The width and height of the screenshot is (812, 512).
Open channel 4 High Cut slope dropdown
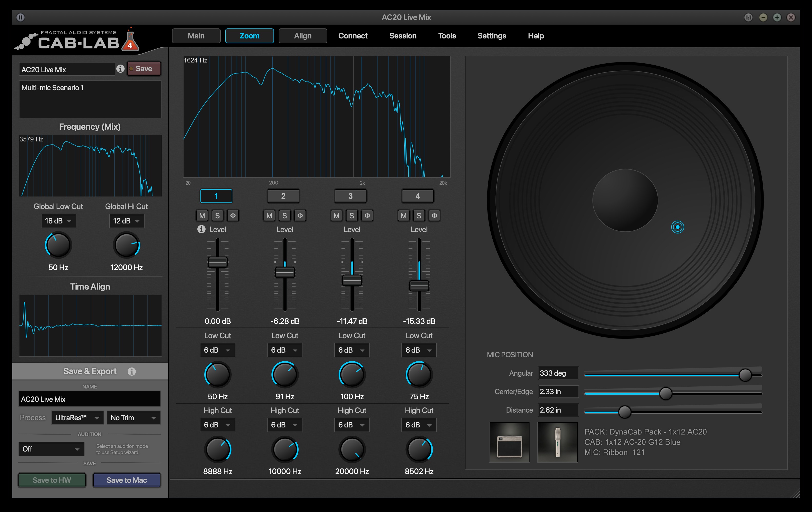click(x=419, y=425)
